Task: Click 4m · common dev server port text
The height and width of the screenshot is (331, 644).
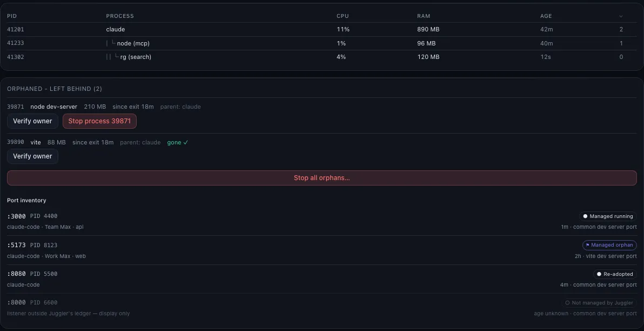Action: [x=599, y=285]
